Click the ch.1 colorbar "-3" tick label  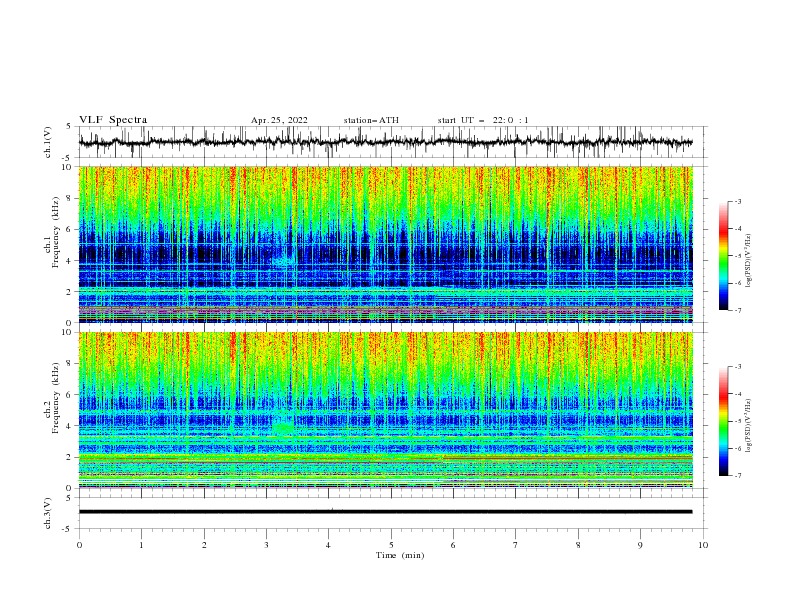[738, 201]
